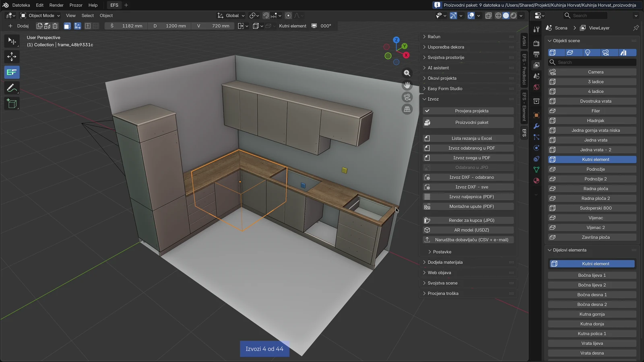Click the Provjera projekta button
Viewport: 644px width, 362px height.
coord(468,111)
